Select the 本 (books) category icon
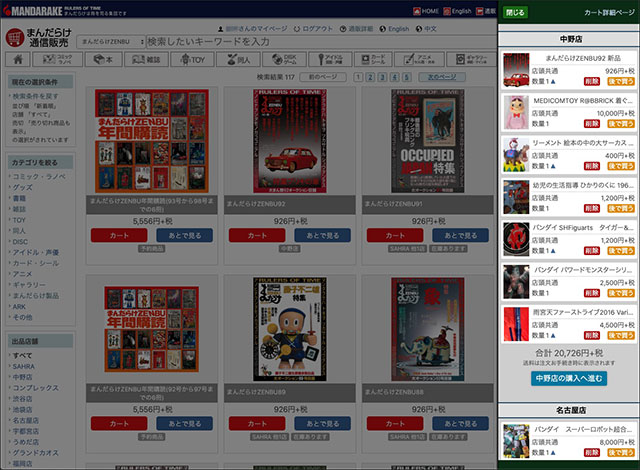This screenshot has height=470, width=640. tap(104, 60)
